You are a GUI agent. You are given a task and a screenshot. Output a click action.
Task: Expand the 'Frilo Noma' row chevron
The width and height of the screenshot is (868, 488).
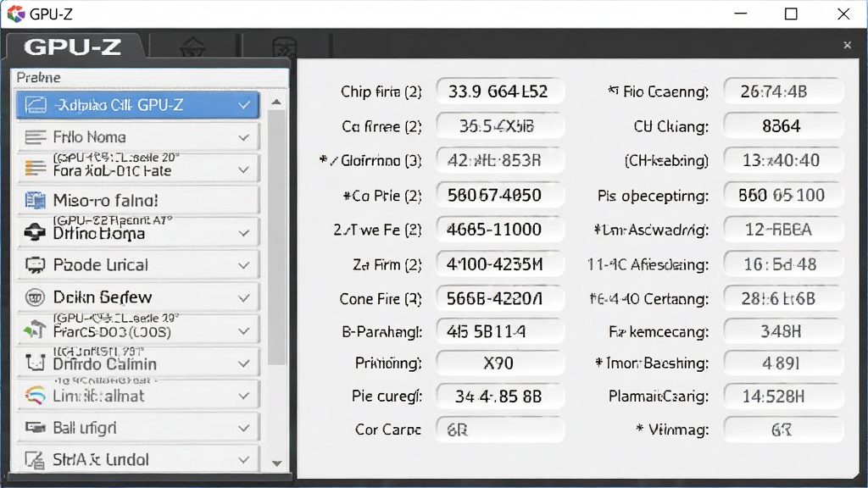point(243,137)
